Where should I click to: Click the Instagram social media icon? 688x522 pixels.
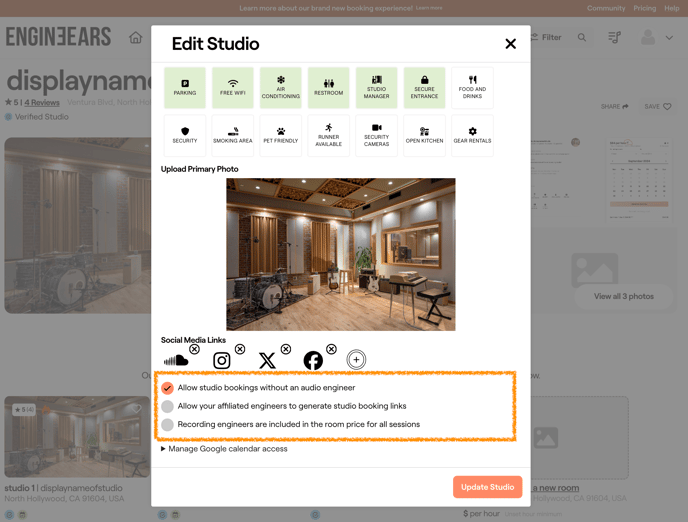(222, 361)
